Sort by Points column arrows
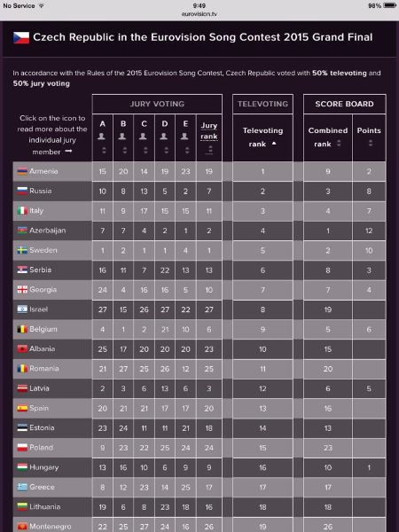 click(370, 144)
